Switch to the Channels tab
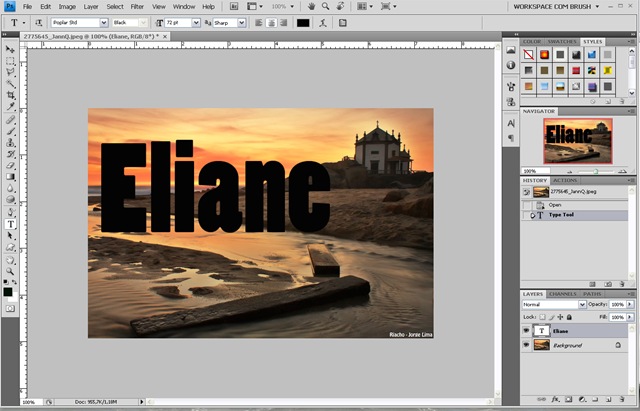The height and width of the screenshot is (411, 640). pos(562,294)
